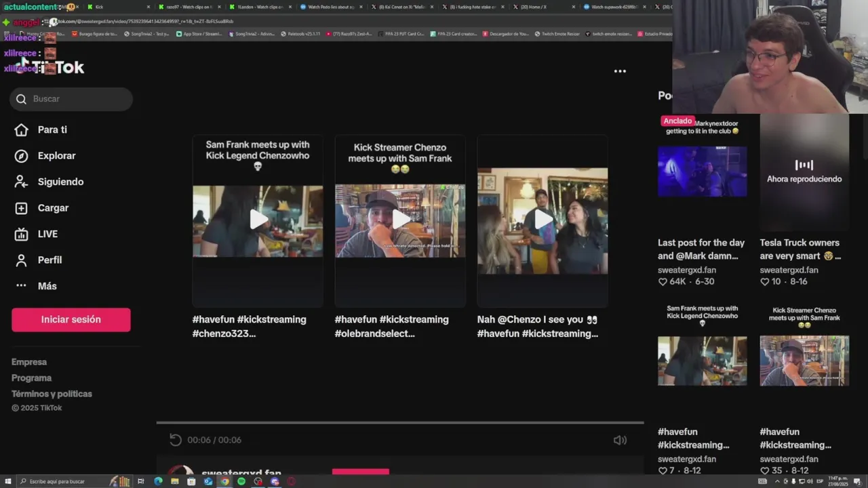Mute with the volume speaker icon
This screenshot has height=488, width=868.
(x=620, y=440)
